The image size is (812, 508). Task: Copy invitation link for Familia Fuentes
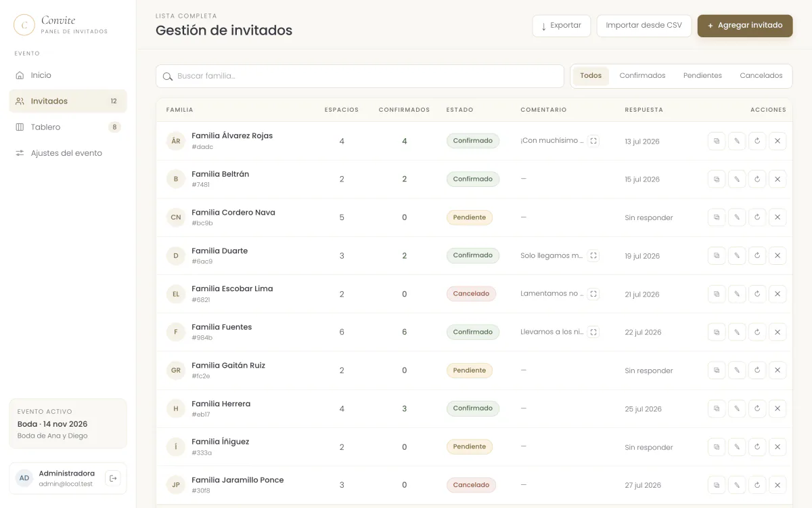(x=717, y=332)
